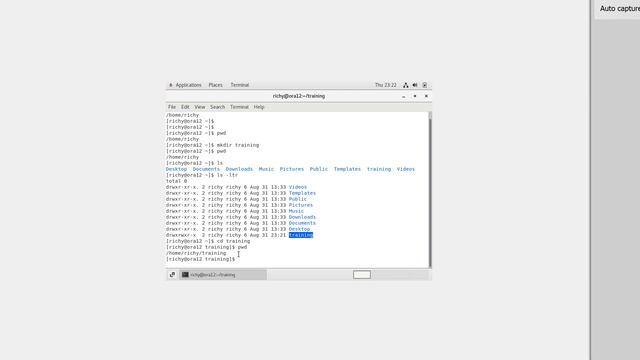Open the Applications menu in top panel

[x=185, y=85]
